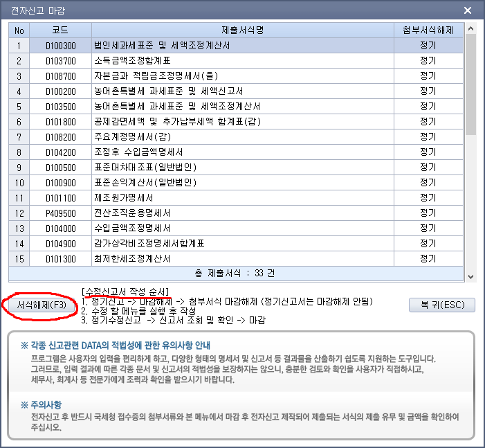Click code cell D104000
Viewport: 485px width, 448px height.
(x=61, y=229)
